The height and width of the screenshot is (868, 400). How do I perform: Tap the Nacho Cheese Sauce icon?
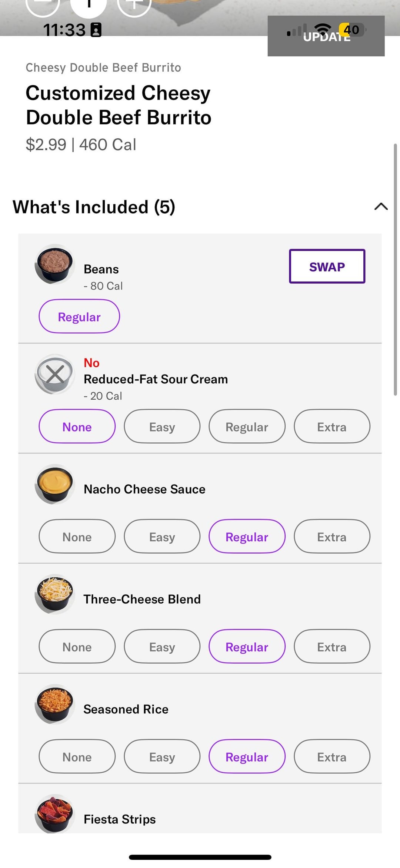click(x=55, y=484)
